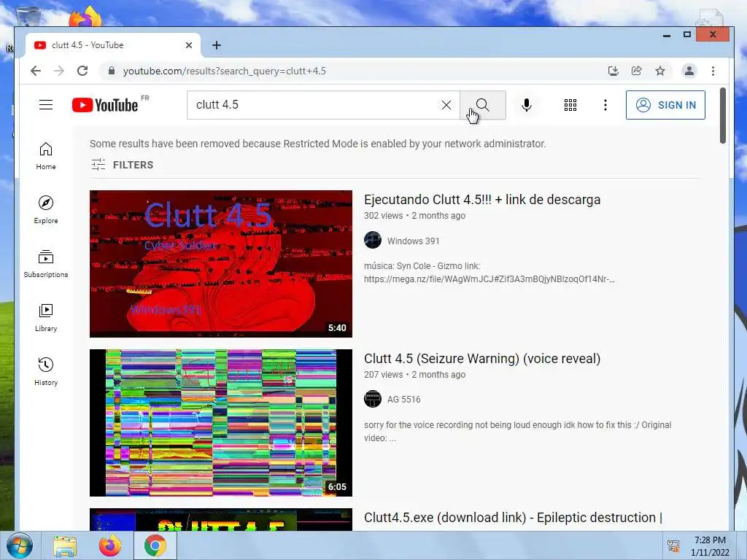Open the Windows Start button
747x560 pixels.
[20, 545]
